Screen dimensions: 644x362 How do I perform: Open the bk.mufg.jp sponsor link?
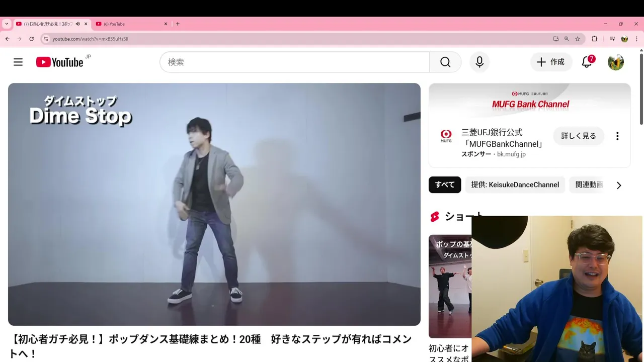click(x=511, y=154)
